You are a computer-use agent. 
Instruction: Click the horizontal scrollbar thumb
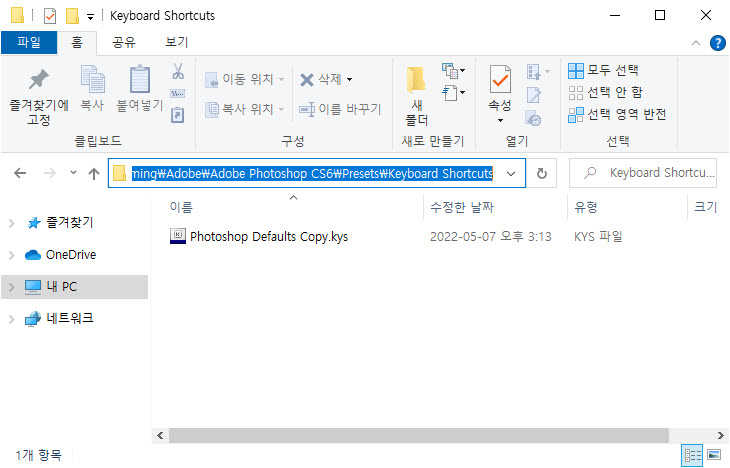419,435
